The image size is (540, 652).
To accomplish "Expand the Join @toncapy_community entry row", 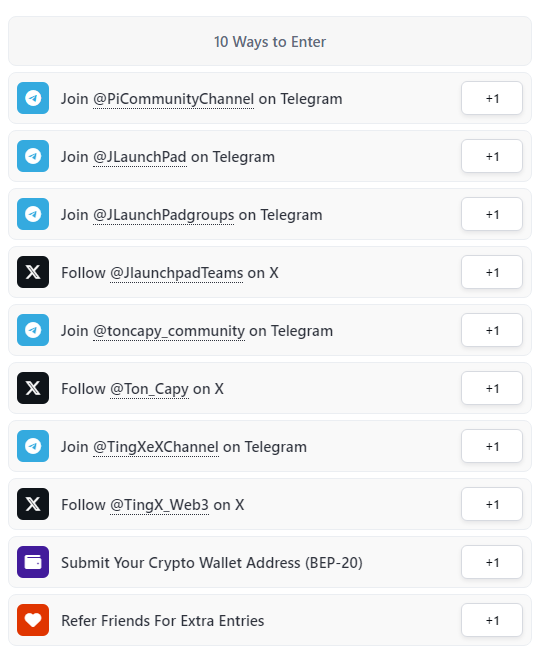I will click(270, 330).
